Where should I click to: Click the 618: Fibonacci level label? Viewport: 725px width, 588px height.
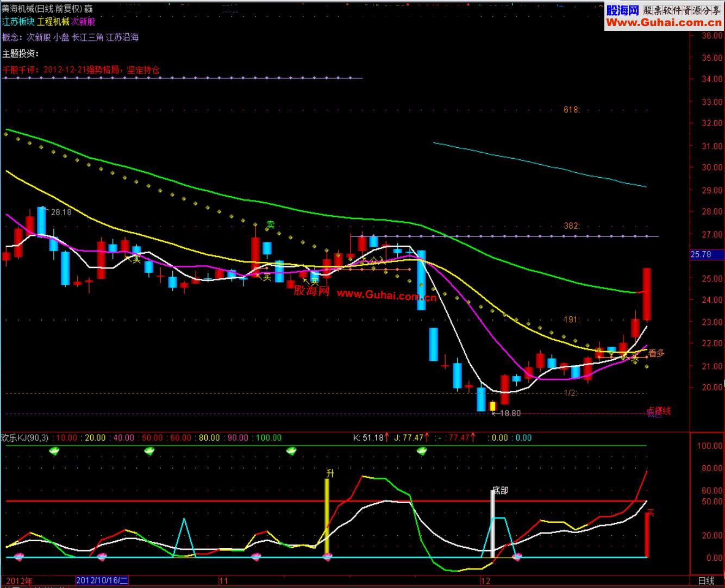pos(572,110)
